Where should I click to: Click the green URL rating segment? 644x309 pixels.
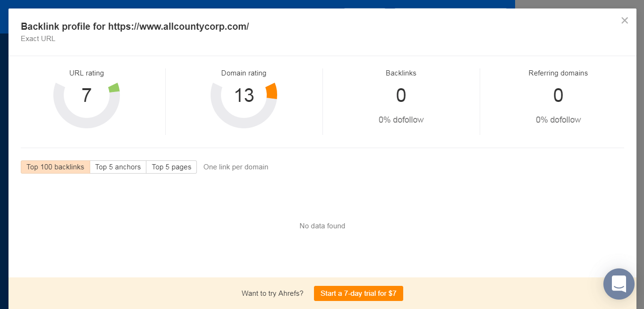coord(114,88)
